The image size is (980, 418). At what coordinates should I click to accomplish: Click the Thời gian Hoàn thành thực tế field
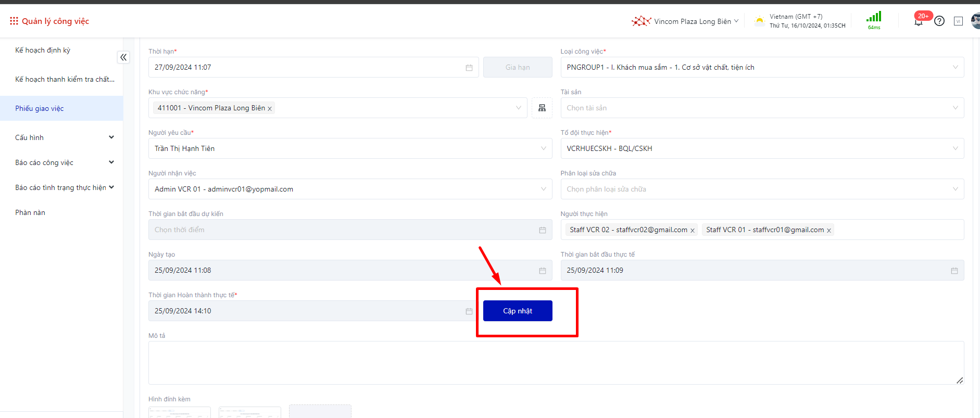point(313,311)
